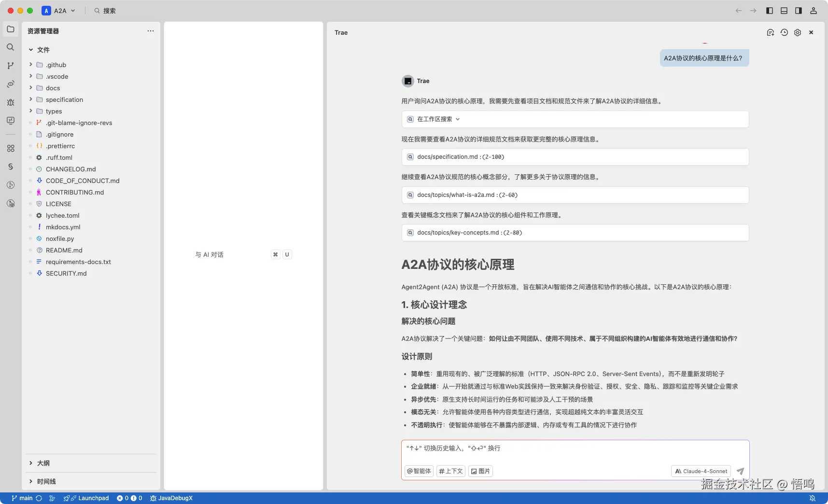828x504 pixels.
Task: Open the Search view in activity bar
Action: [11, 47]
